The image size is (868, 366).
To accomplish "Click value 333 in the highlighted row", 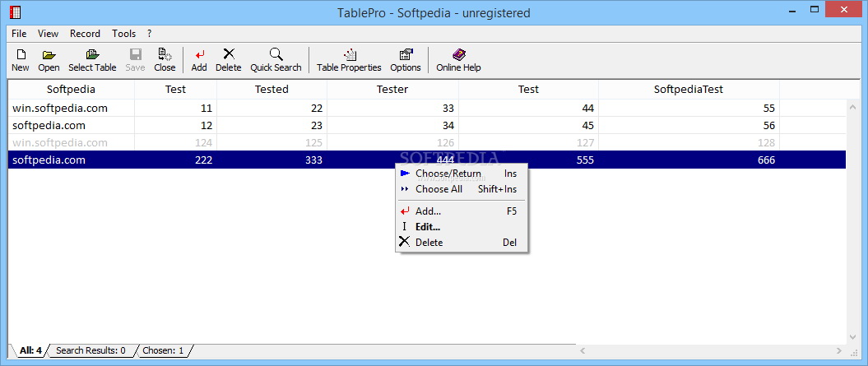I will click(313, 160).
